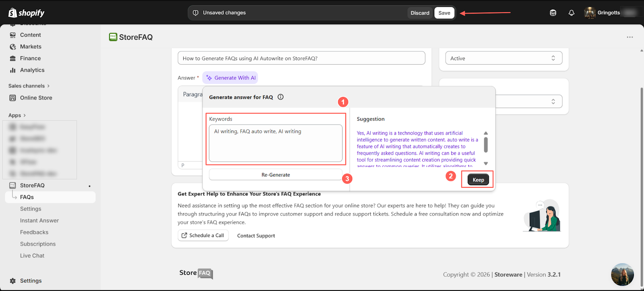Click the Content sidebar icon

tap(13, 35)
